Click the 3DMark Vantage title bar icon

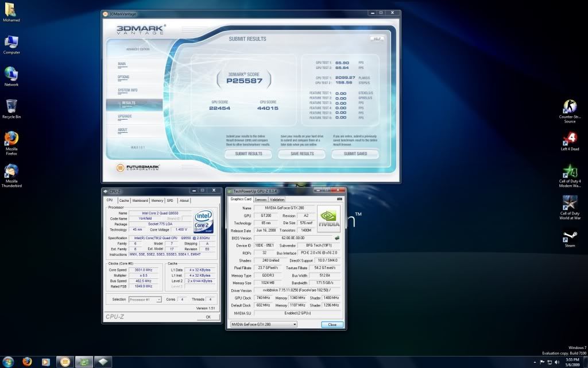(106, 14)
